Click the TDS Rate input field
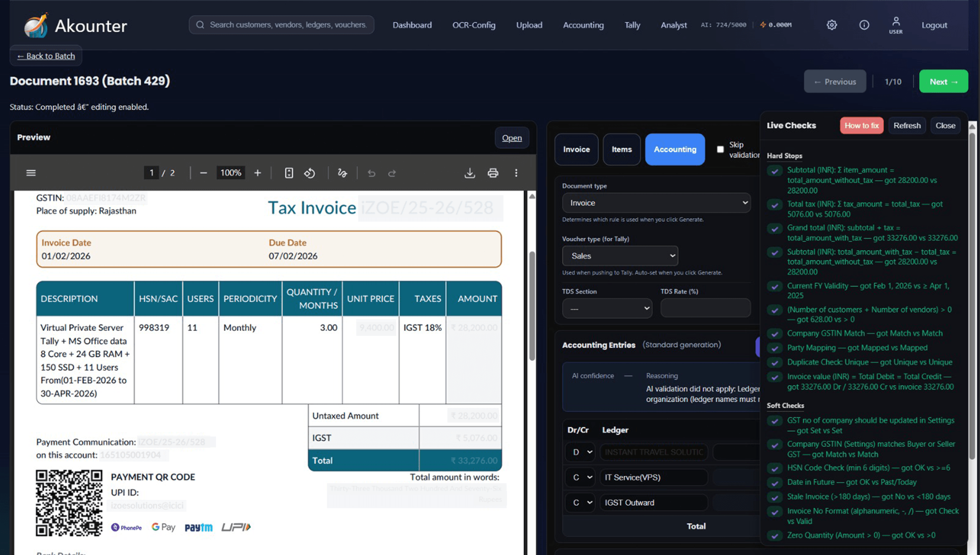 click(705, 308)
